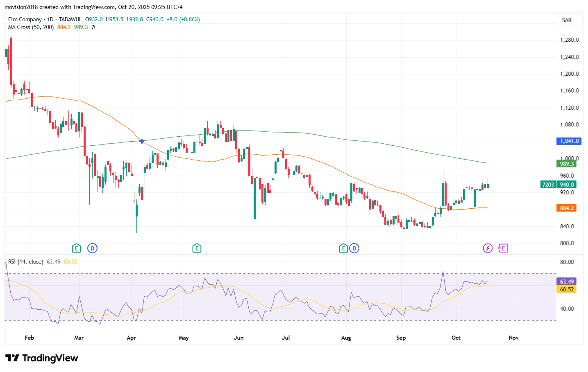The height and width of the screenshot is (372, 588).
Task: Click the pink upcoming earnings E icon
Action: tap(503, 248)
